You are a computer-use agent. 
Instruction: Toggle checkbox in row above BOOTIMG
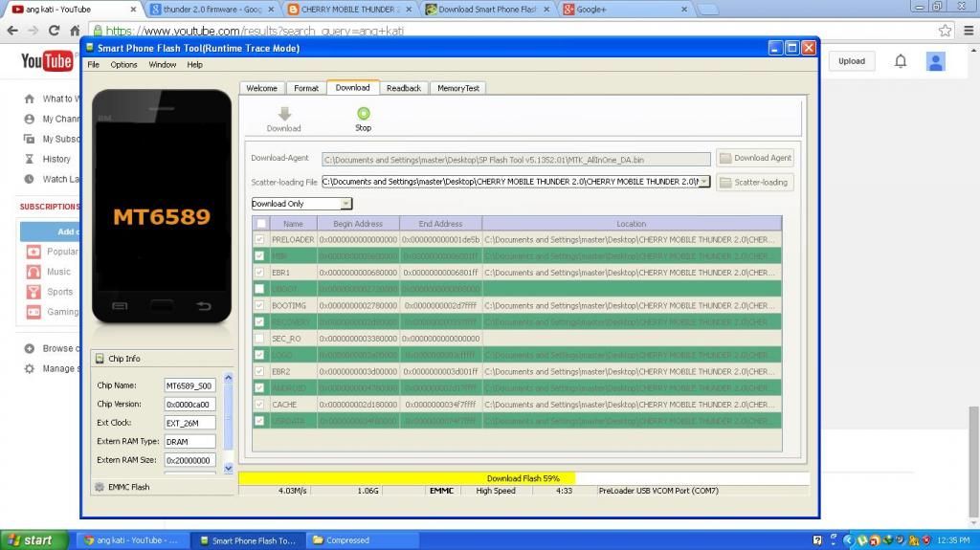pos(259,289)
